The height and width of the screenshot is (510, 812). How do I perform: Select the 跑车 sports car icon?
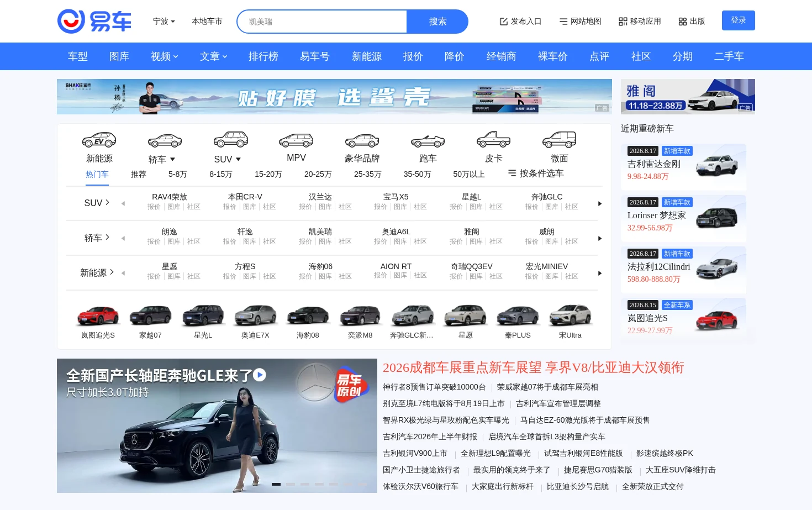(428, 141)
